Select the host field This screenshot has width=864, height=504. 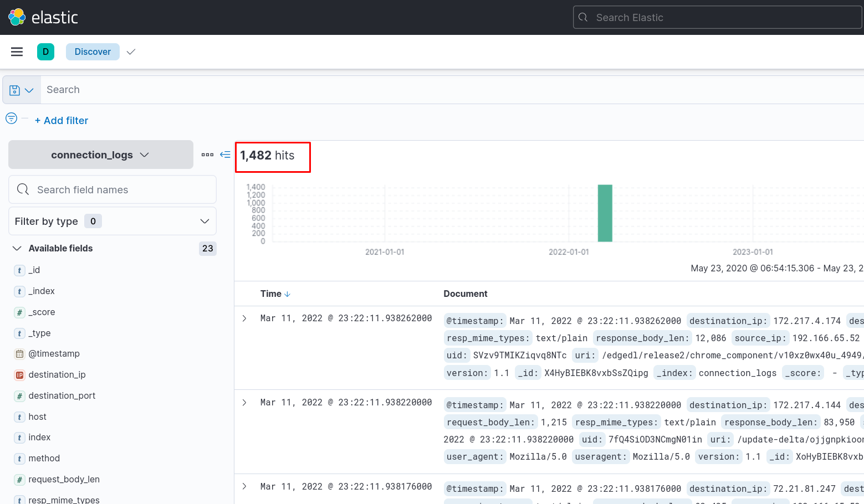tap(37, 416)
